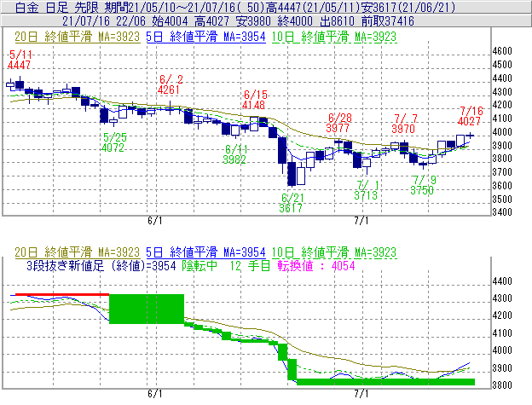Click the upper 5日 終値平滑 MA=3954 legend
Image resolution: width=532 pixels, height=405 pixels.
pos(205,37)
